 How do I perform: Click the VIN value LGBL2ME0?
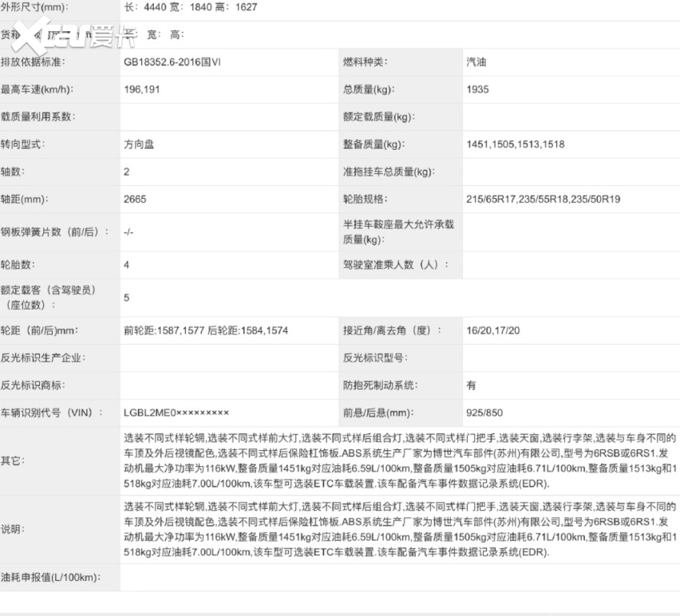point(176,413)
